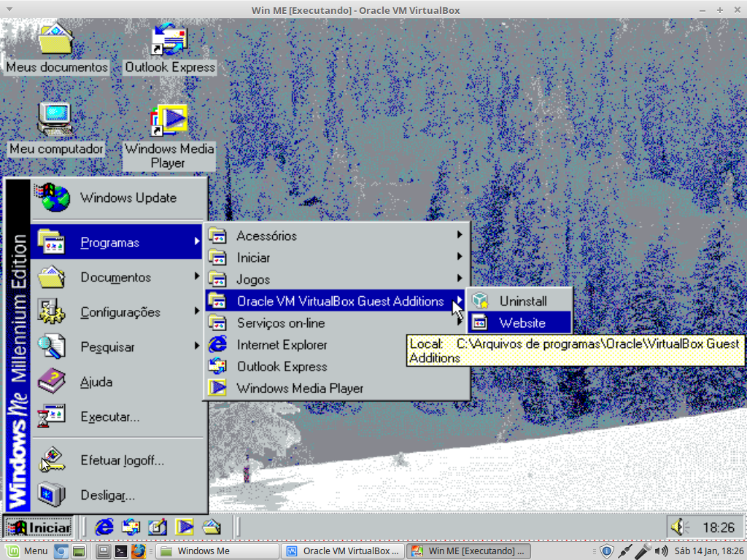Launch Outlook Express from Programas menu

coord(337,367)
